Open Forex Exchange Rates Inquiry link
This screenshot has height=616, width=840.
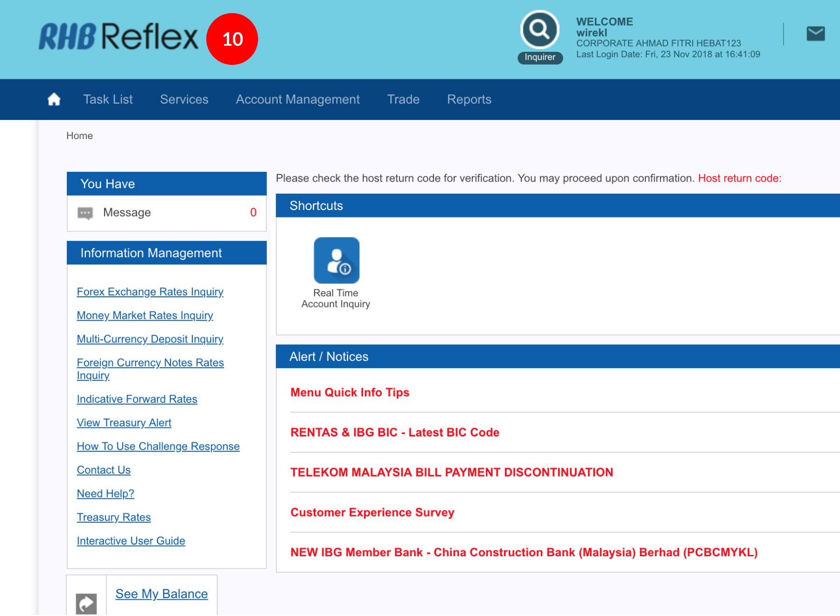pyautogui.click(x=150, y=292)
